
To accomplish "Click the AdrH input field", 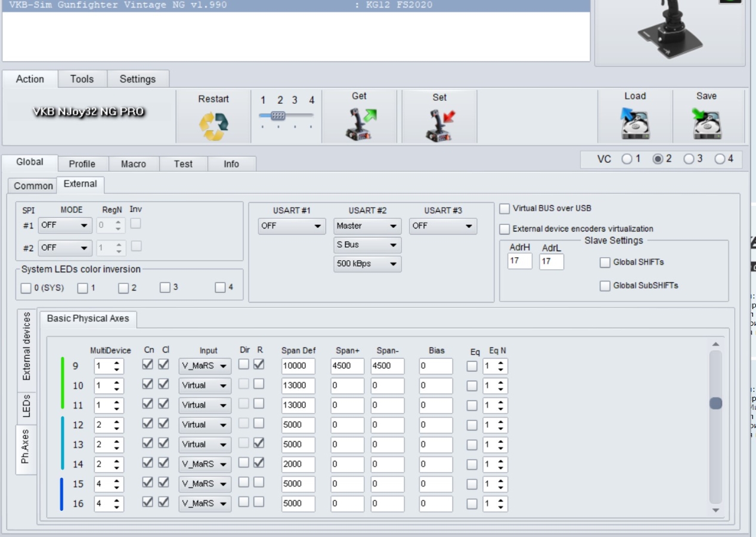I will pos(519,261).
